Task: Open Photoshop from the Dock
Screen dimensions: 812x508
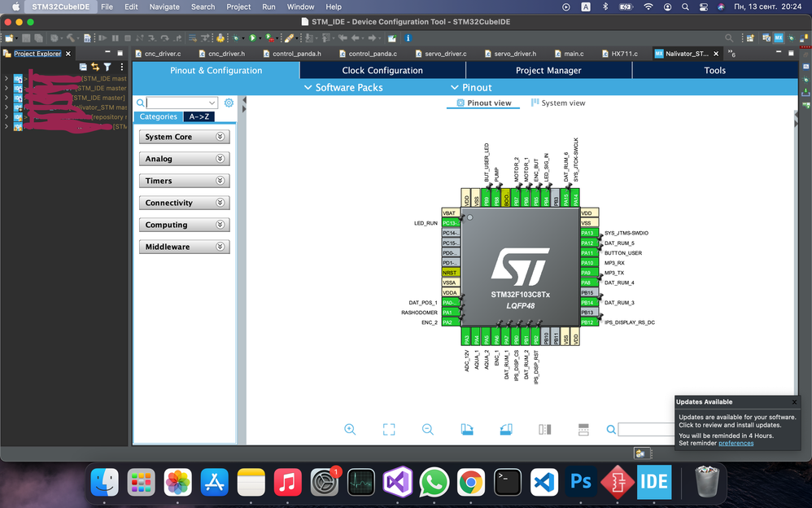Action: (580, 482)
